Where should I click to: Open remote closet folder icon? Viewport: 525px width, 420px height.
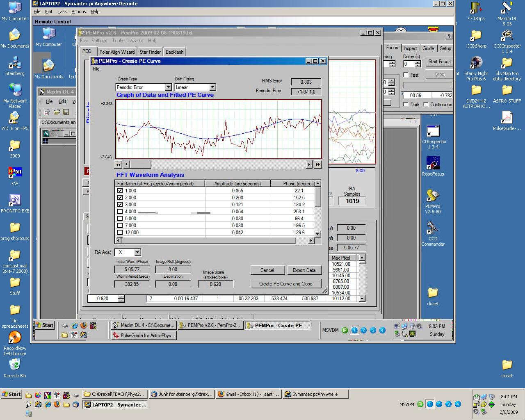point(433,297)
